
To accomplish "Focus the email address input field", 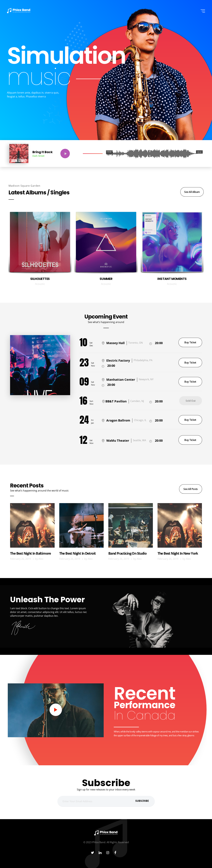I will click(94, 801).
